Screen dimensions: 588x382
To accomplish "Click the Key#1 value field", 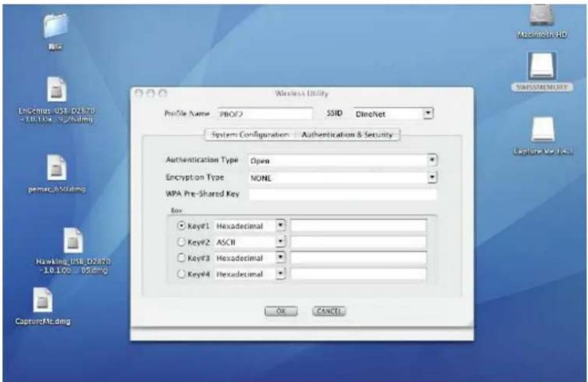I will coord(359,225).
